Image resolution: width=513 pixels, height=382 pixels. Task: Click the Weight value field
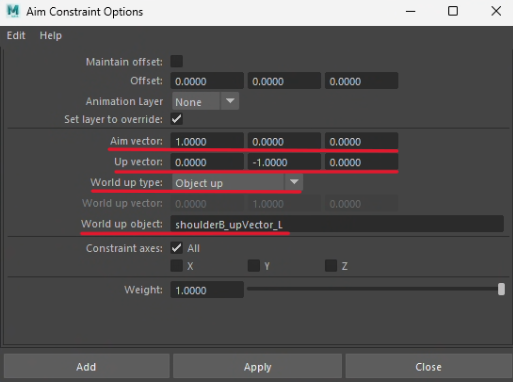click(207, 290)
